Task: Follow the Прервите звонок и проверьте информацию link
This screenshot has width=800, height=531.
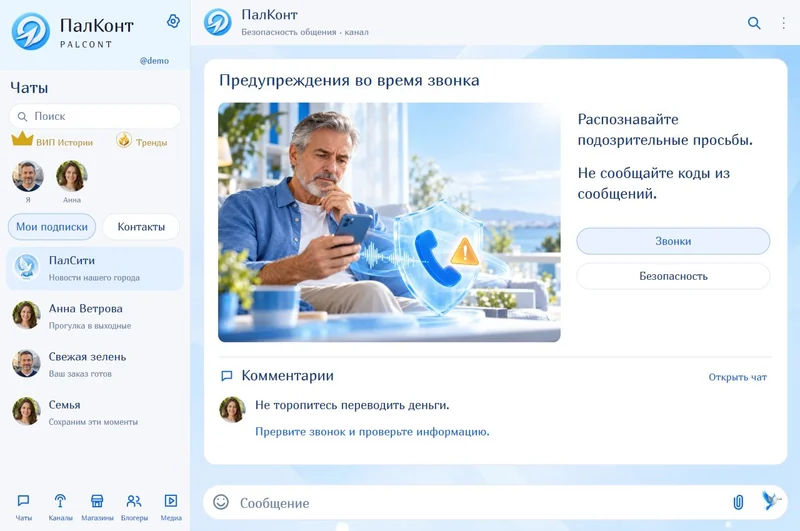Action: coord(372,432)
